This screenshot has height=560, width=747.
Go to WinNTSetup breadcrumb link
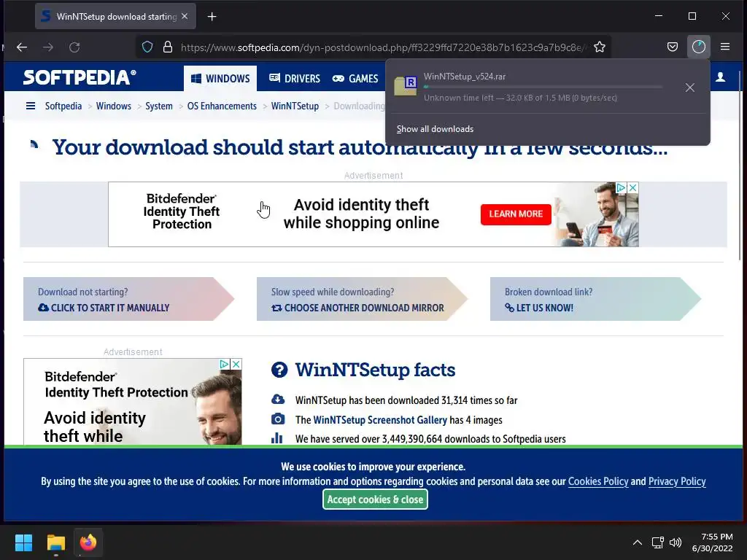click(x=295, y=106)
